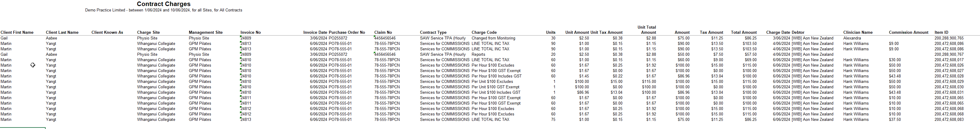Select the Client Last Name column header
Image resolution: width=980 pixels, height=129 pixels.
click(x=62, y=32)
